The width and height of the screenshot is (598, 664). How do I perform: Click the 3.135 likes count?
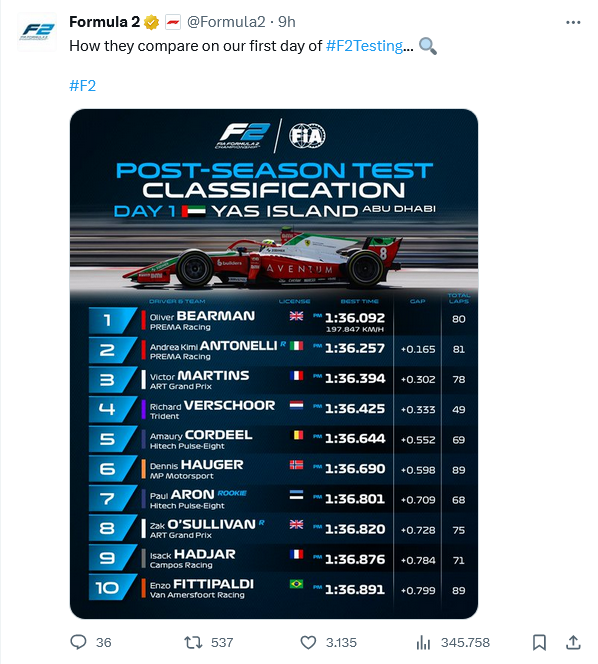[x=341, y=642]
